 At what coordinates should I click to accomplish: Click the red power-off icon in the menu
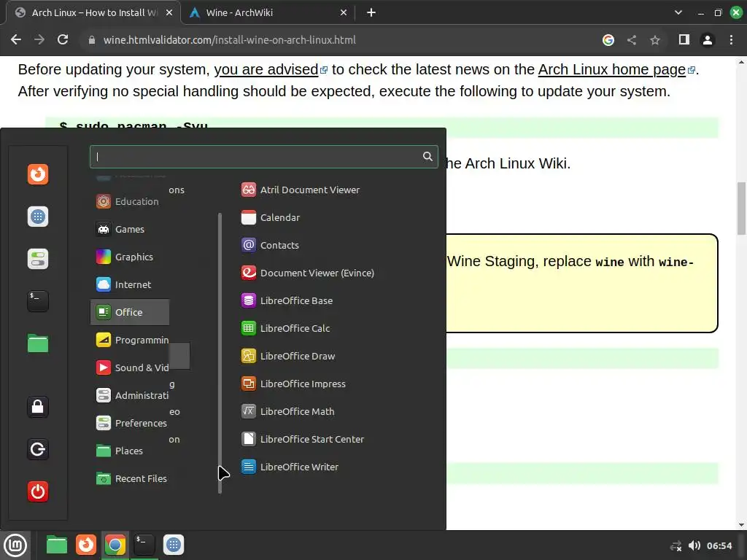click(38, 491)
